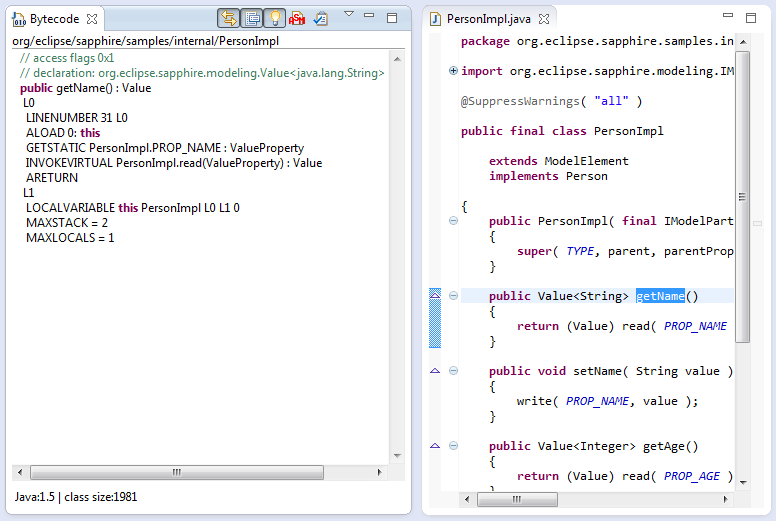Minimize the Bytecode view panel

371,17
